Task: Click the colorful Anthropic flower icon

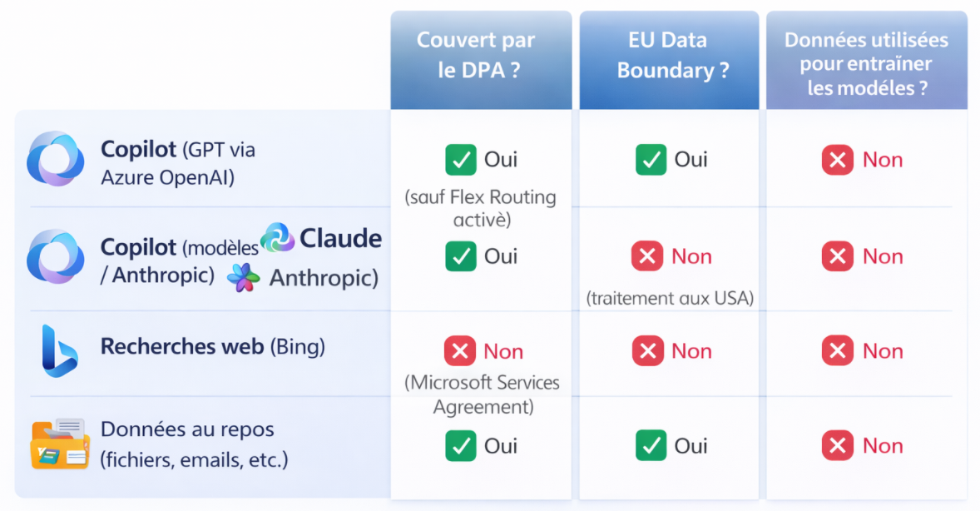Action: click(243, 278)
